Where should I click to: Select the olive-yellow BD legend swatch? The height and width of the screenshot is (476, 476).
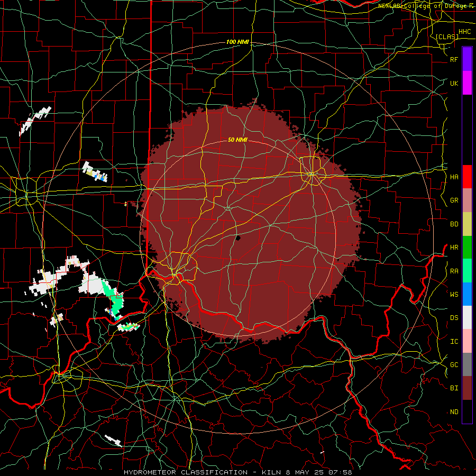tap(467, 224)
